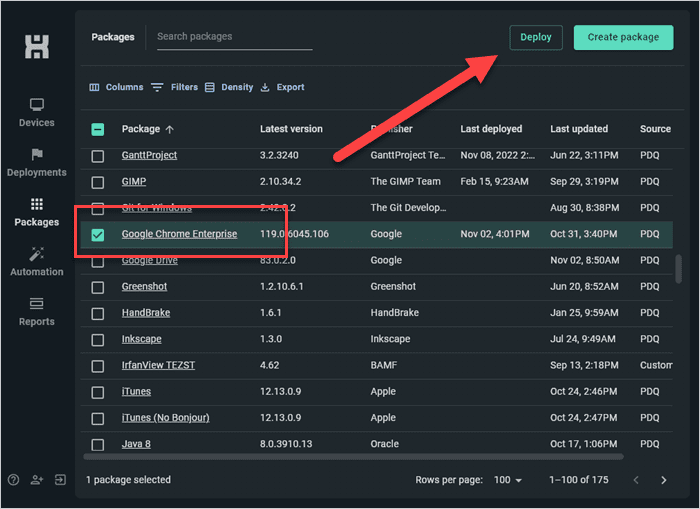This screenshot has width=700, height=509.
Task: Click the add user icon
Action: [x=37, y=480]
